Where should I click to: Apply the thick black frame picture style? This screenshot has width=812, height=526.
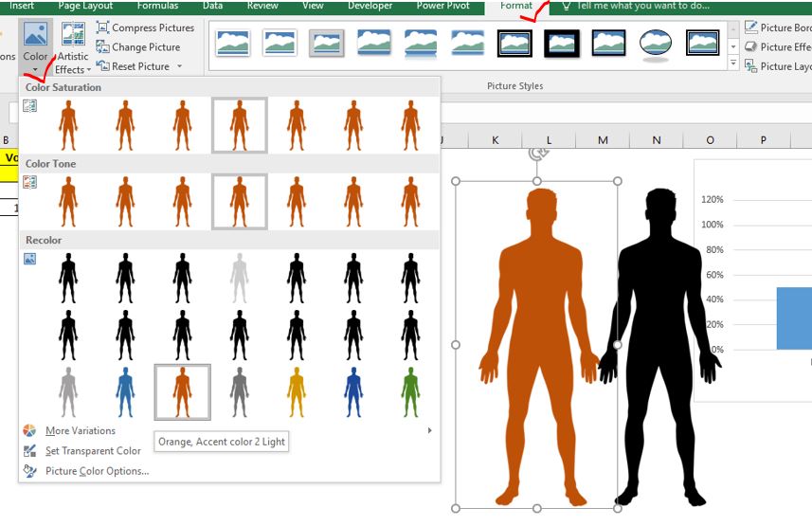point(562,43)
